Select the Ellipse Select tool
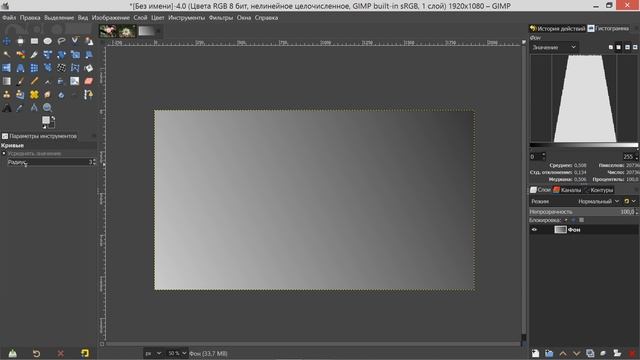640x360 pixels. (x=47, y=41)
